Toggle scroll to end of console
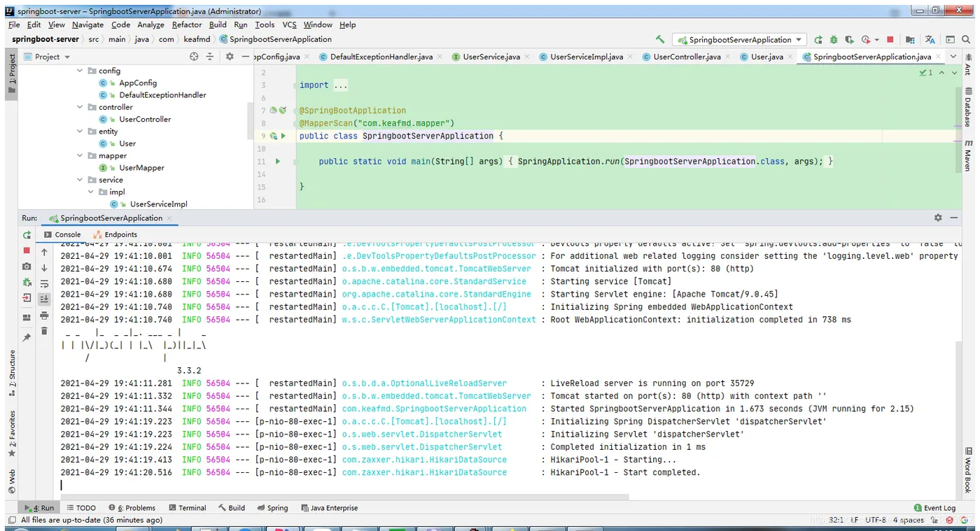 [x=44, y=299]
